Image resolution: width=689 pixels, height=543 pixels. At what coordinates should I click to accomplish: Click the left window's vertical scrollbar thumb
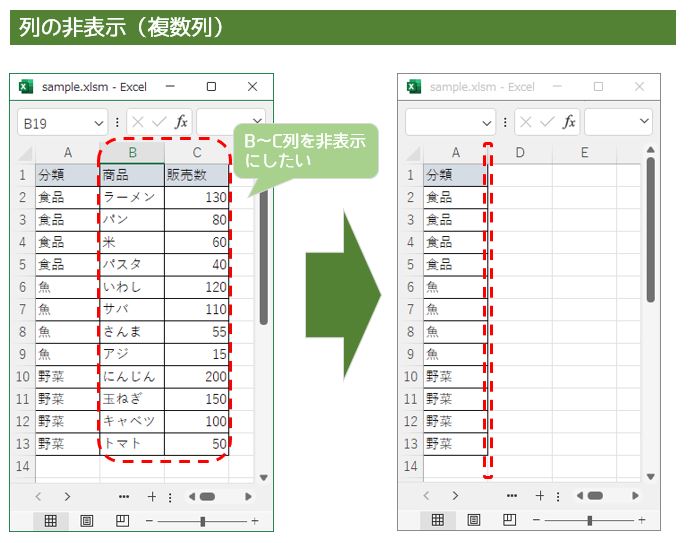264,258
